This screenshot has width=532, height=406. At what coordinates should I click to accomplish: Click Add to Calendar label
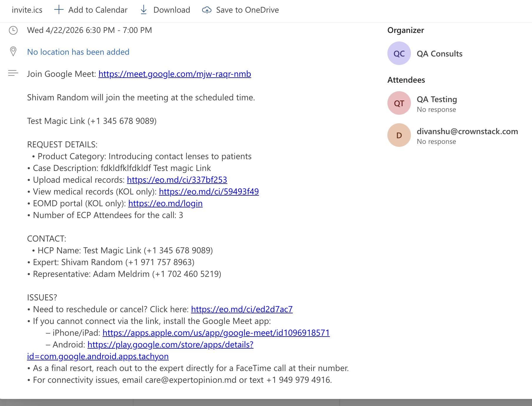pyautogui.click(x=98, y=10)
